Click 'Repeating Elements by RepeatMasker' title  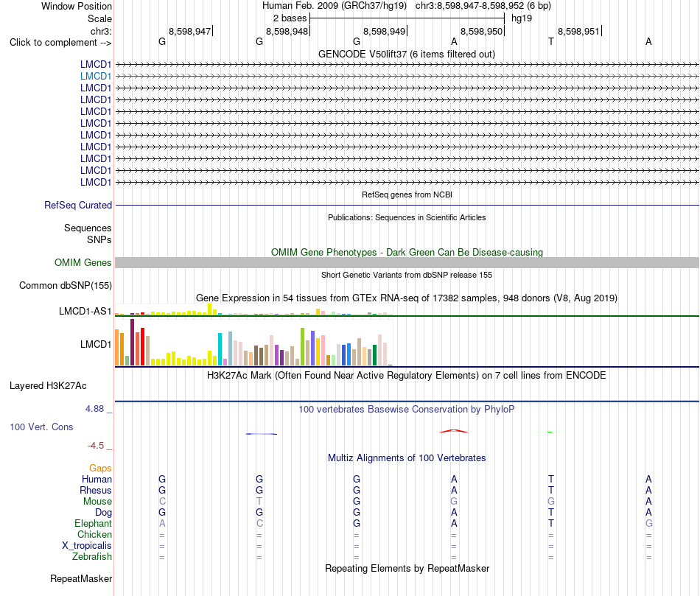tap(407, 568)
